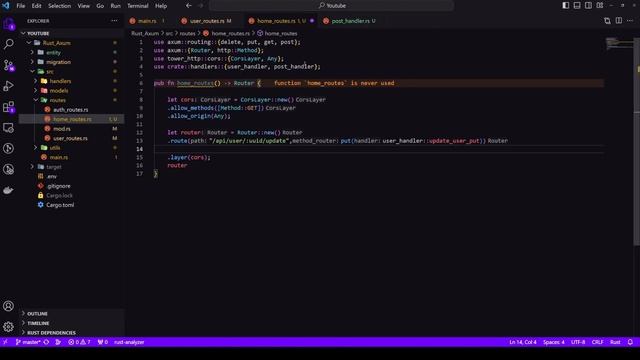The image size is (640, 360).
Task: Click the Ln 14, Col 4 indicator
Action: click(x=523, y=342)
